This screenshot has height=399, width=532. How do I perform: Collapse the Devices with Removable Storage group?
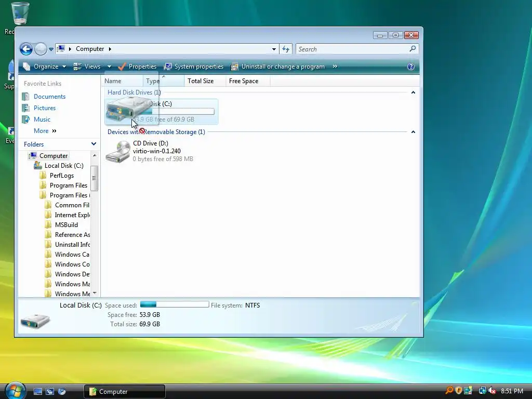point(413,131)
